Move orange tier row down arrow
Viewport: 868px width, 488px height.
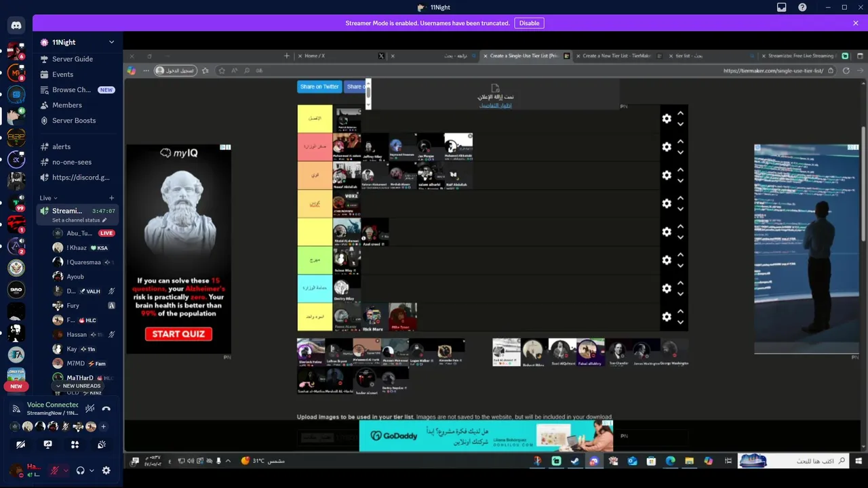(680, 181)
